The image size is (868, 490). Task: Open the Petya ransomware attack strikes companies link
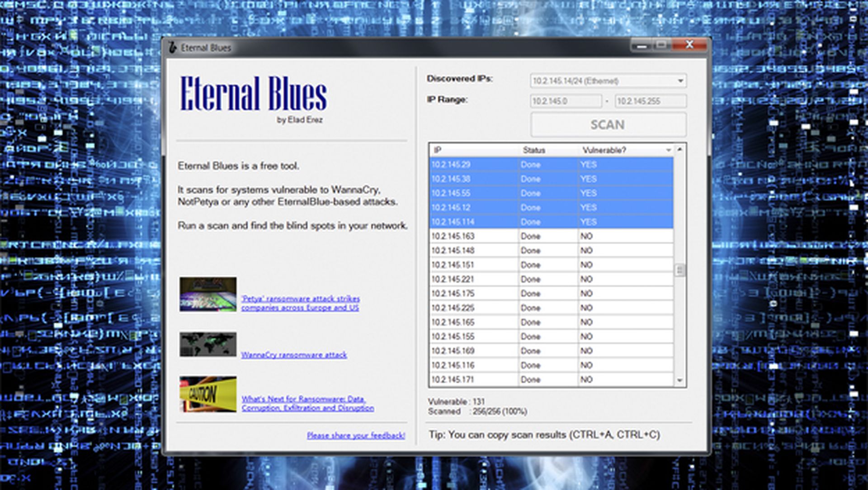tap(301, 303)
